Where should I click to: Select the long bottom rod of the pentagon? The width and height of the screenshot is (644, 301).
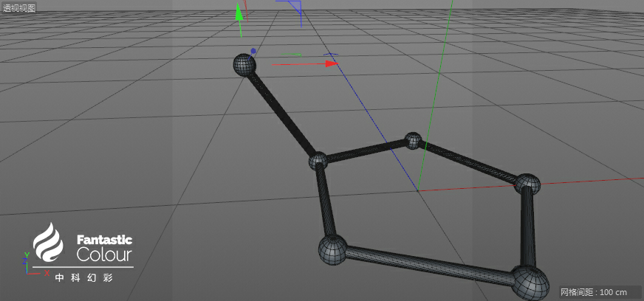429,265
